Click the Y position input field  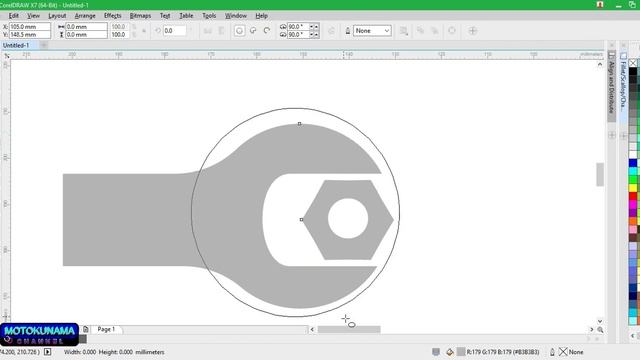tap(30, 35)
